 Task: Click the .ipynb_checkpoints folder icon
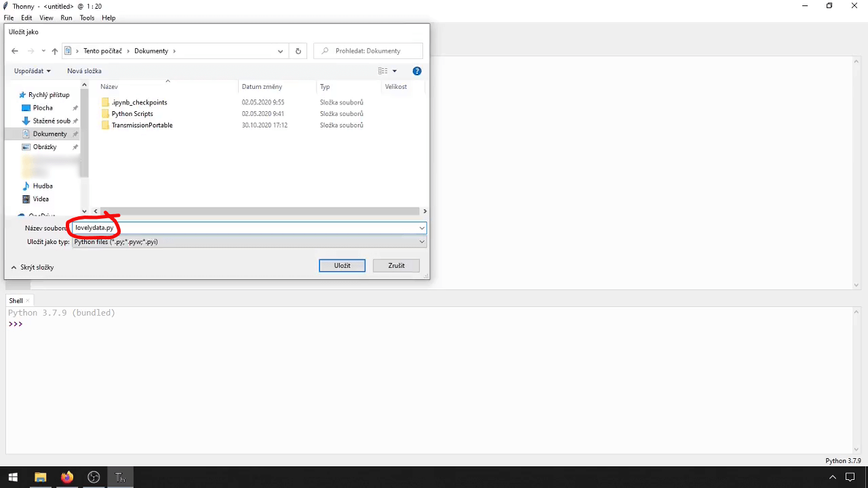pyautogui.click(x=105, y=102)
